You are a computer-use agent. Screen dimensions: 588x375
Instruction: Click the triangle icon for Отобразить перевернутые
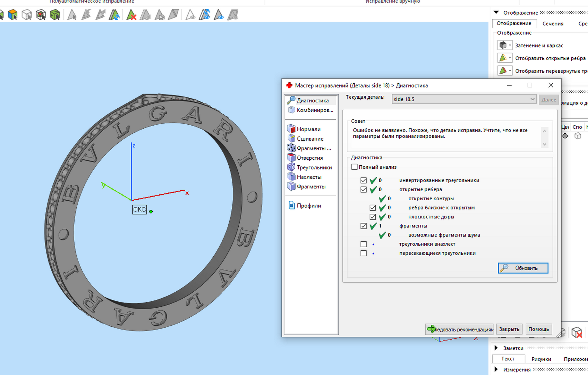[503, 71]
